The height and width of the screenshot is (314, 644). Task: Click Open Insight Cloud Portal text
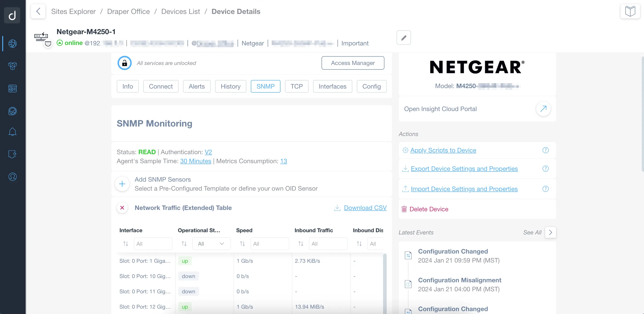pos(440,109)
